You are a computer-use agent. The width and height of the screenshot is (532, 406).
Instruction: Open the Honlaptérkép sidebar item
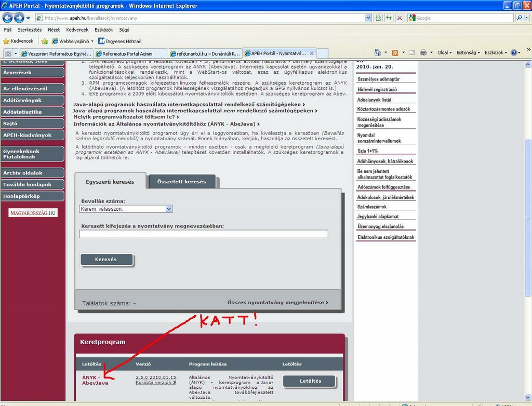point(33,196)
